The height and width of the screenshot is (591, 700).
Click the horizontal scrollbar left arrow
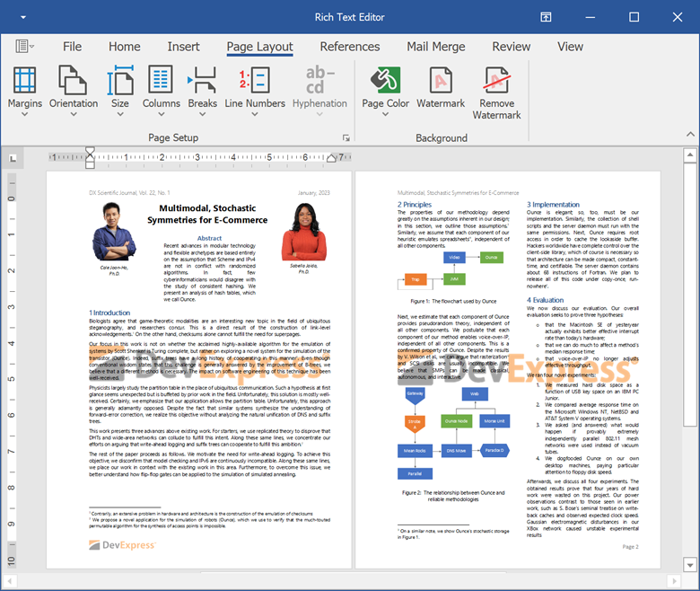pos(10,581)
